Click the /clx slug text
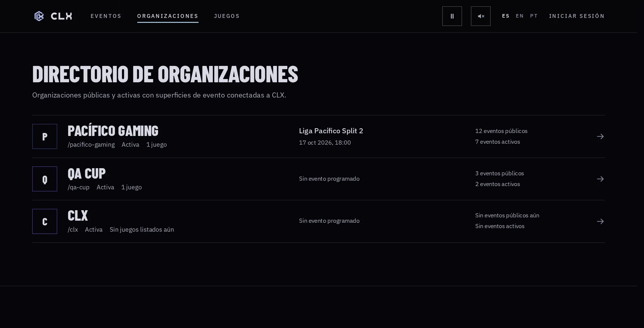Screen dimensions: 644x328 (x=73, y=230)
